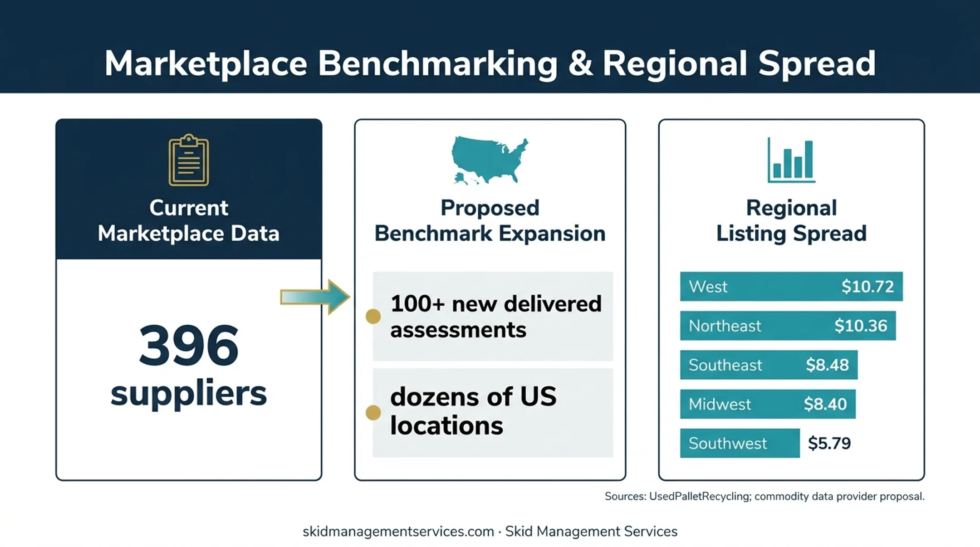Screen dimensions: 980x547
Task: Click the Midwest $8.40 bar
Action: coord(768,404)
